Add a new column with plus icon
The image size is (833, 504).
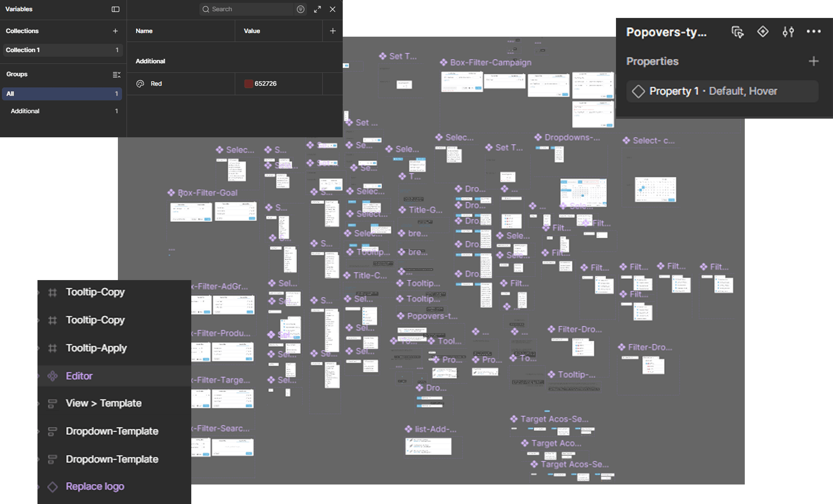(x=333, y=31)
